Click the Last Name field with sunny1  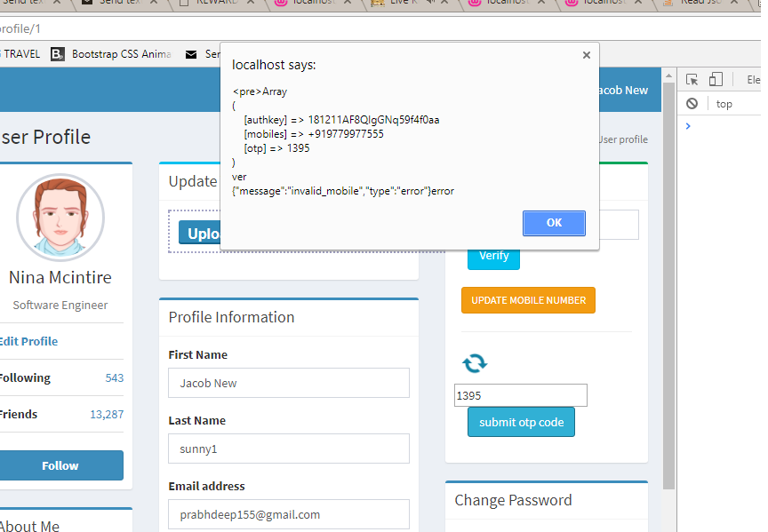click(x=289, y=449)
